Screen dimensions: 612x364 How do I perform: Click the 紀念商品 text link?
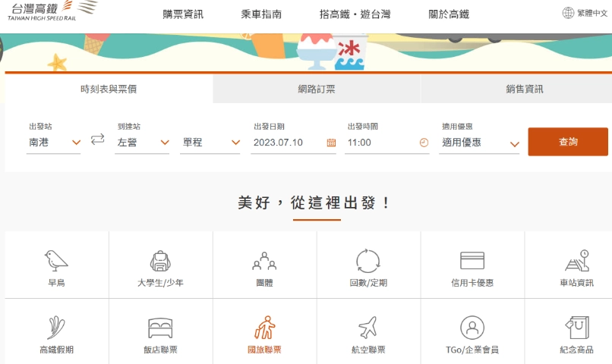click(577, 350)
